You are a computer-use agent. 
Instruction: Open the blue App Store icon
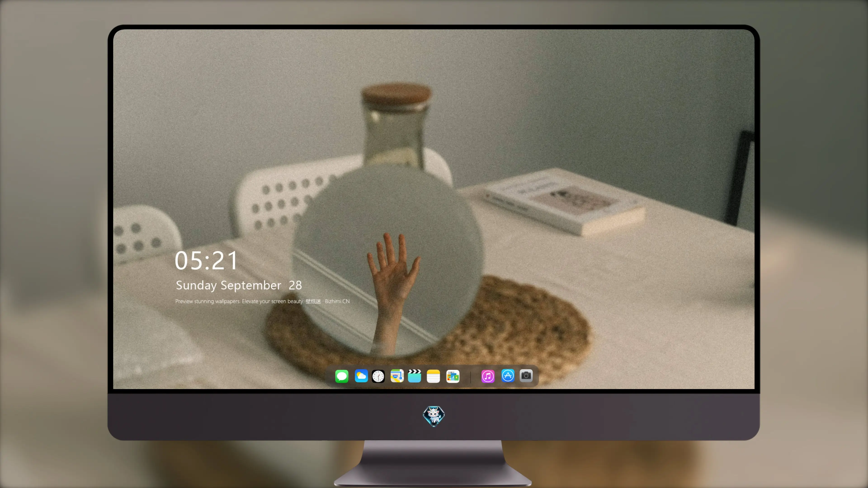[x=508, y=375]
